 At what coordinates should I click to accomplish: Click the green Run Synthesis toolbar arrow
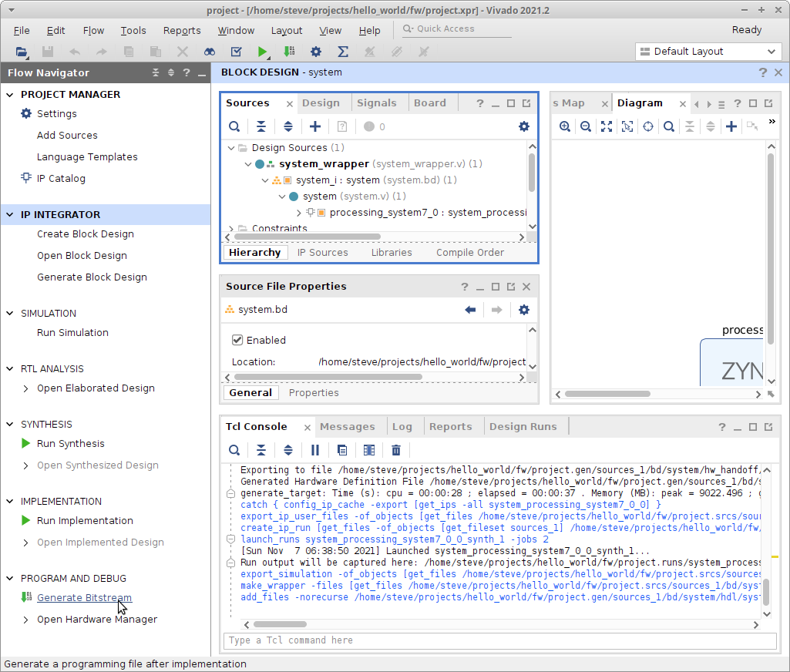[x=262, y=52]
